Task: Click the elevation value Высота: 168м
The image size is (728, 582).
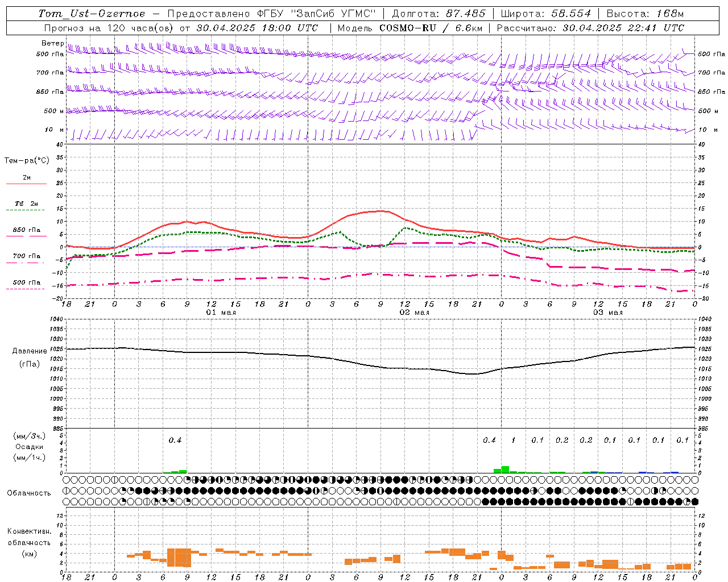Action: [645, 14]
